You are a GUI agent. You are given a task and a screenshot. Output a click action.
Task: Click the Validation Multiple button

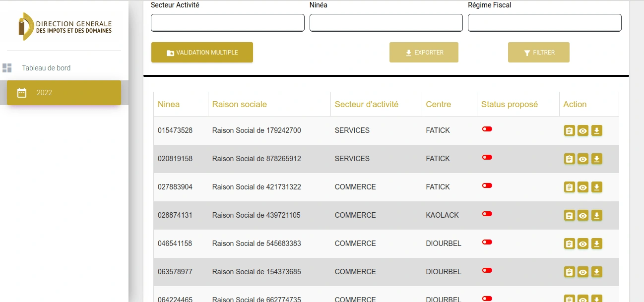[x=202, y=53]
